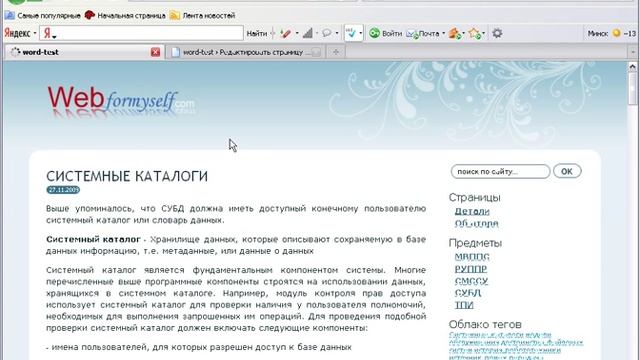The height and width of the screenshot is (360, 640).
Task: Click the vertical scrollbar thumb
Action: [x=632, y=88]
